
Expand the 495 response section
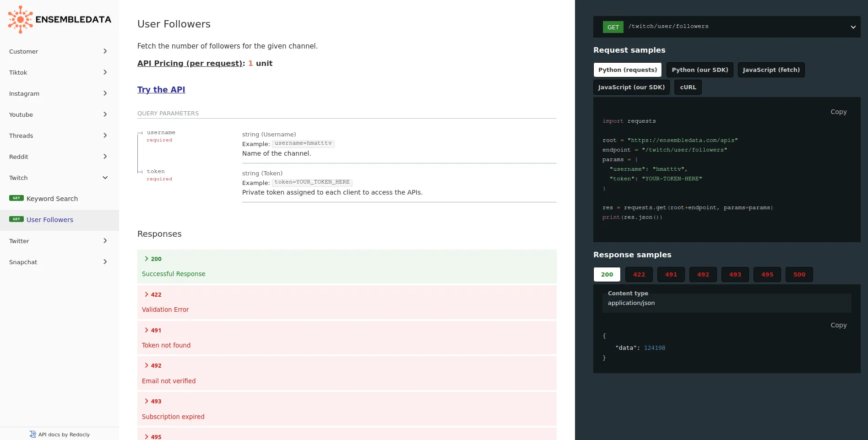coord(347,434)
